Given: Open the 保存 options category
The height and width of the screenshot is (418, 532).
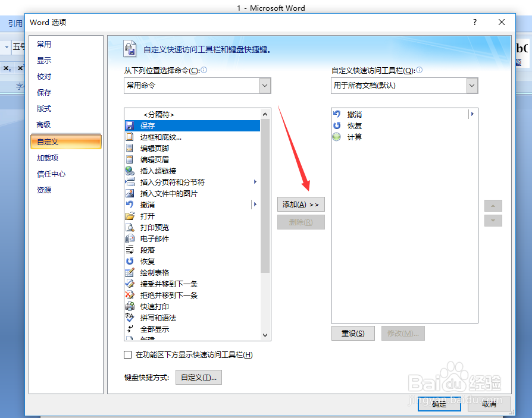Looking at the screenshot, I should point(44,93).
